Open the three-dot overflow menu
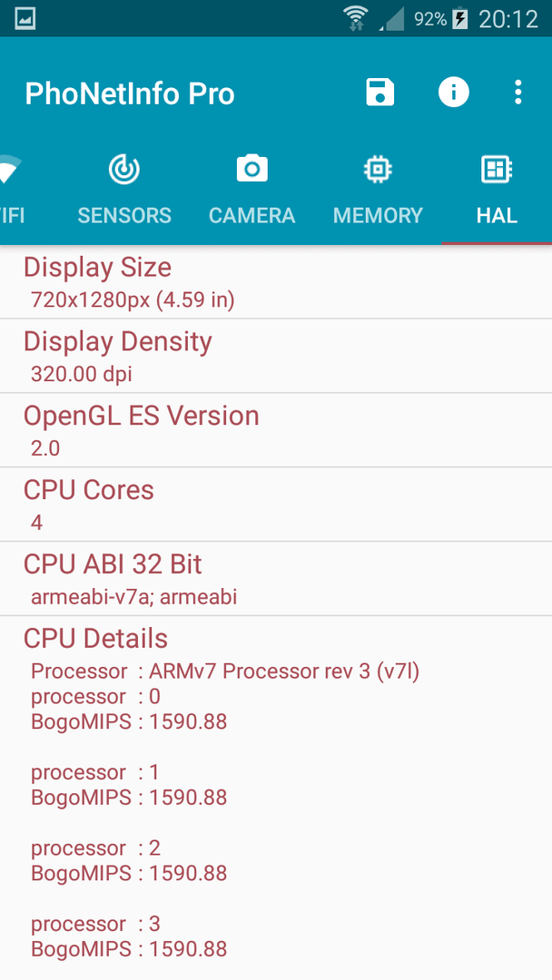 click(517, 93)
